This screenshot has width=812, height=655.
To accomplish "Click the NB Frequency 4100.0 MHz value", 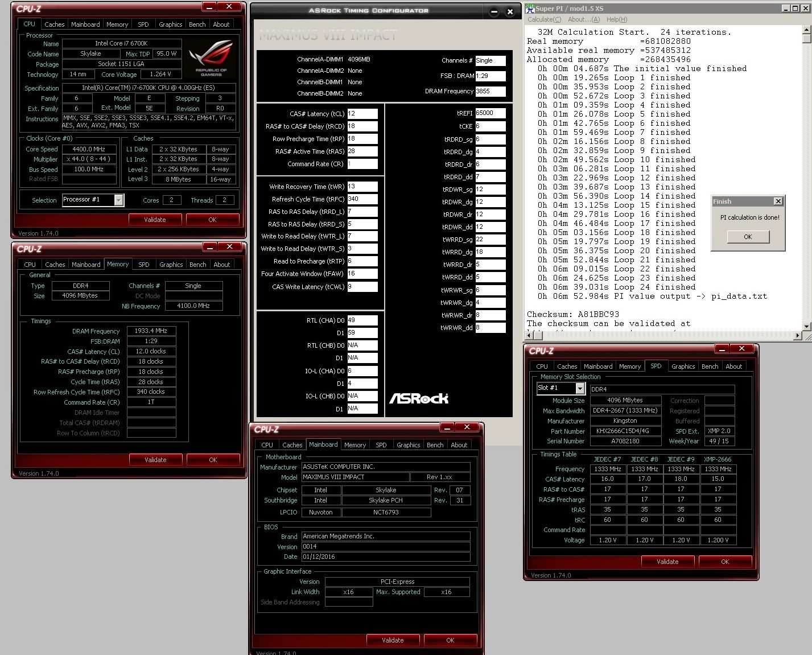I will click(x=193, y=306).
